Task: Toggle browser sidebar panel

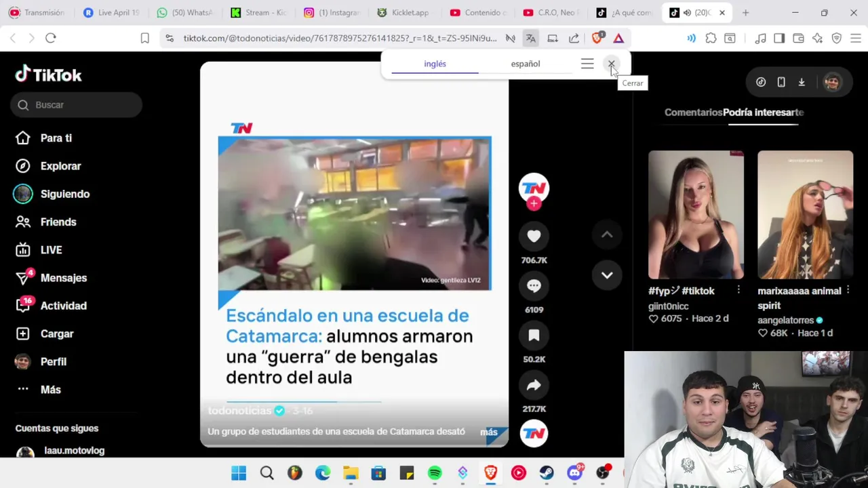Action: click(x=779, y=38)
